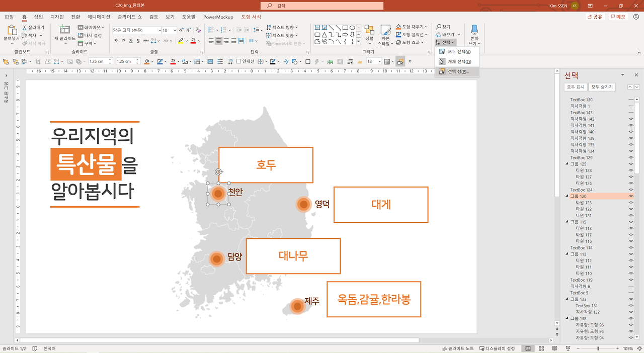Select the oval shape in shapes gallery
This screenshot has width=644, height=353.
point(352,28)
